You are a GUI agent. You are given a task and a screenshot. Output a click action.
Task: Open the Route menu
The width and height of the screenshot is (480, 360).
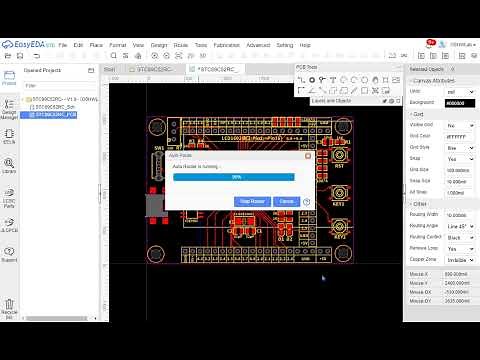(x=181, y=45)
